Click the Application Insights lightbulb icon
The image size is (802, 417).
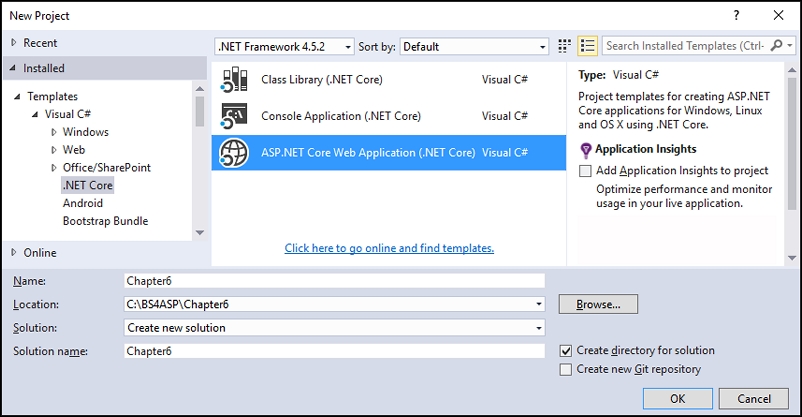[x=586, y=150]
